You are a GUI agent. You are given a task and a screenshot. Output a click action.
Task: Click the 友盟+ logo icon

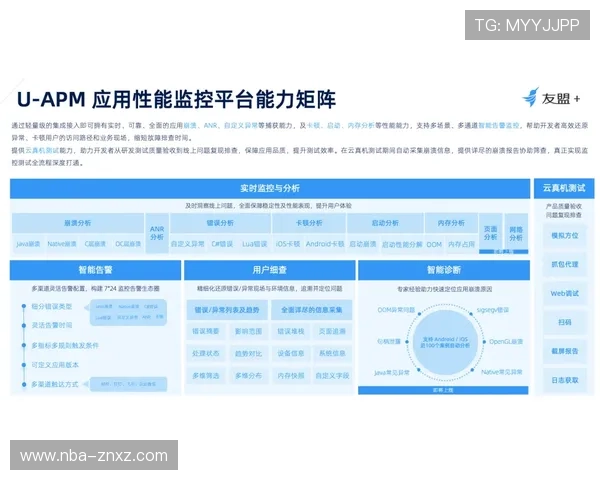tap(531, 97)
